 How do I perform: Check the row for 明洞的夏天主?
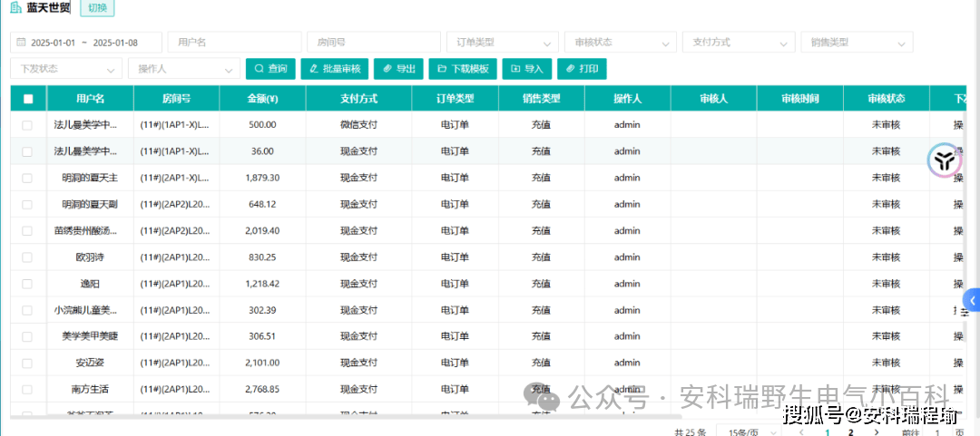pos(27,178)
